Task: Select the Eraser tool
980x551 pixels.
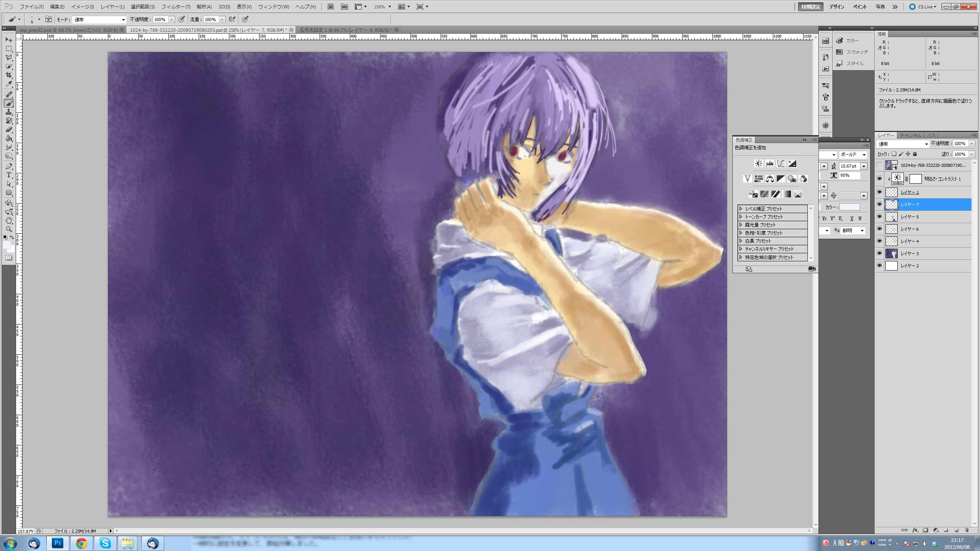Action: [x=9, y=130]
